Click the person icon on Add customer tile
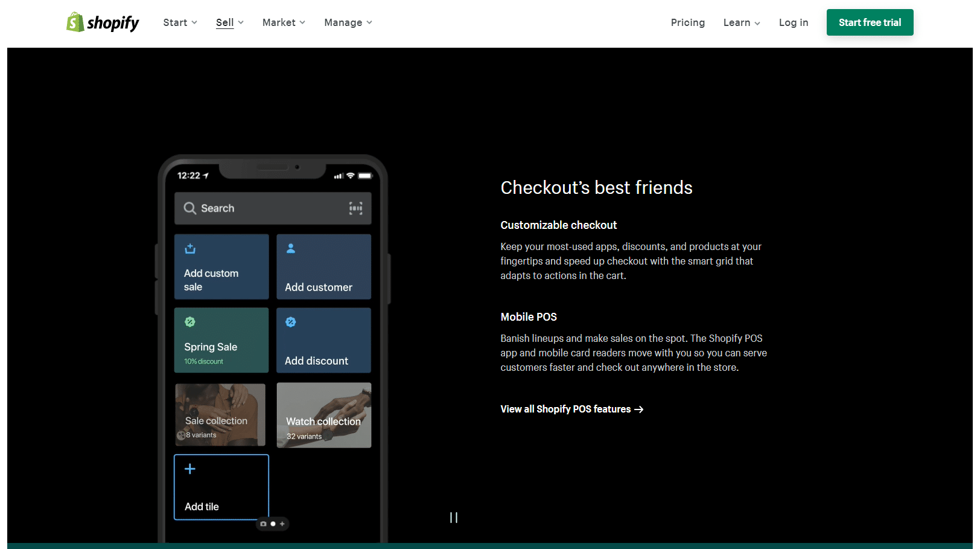Image resolution: width=980 pixels, height=549 pixels. [291, 248]
